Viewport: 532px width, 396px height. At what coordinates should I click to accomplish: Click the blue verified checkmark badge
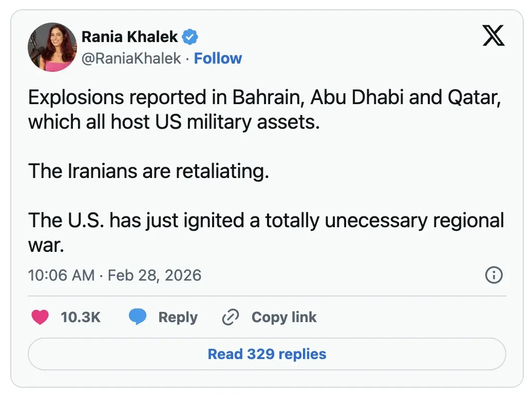[191, 37]
